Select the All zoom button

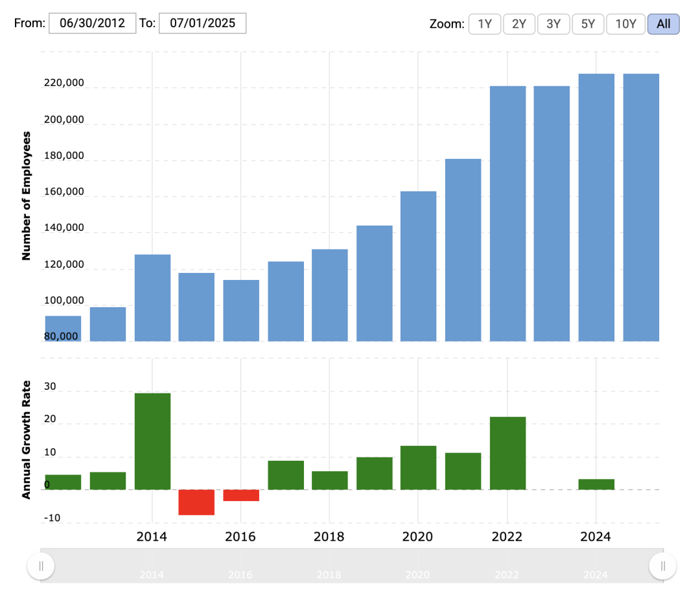(x=663, y=25)
